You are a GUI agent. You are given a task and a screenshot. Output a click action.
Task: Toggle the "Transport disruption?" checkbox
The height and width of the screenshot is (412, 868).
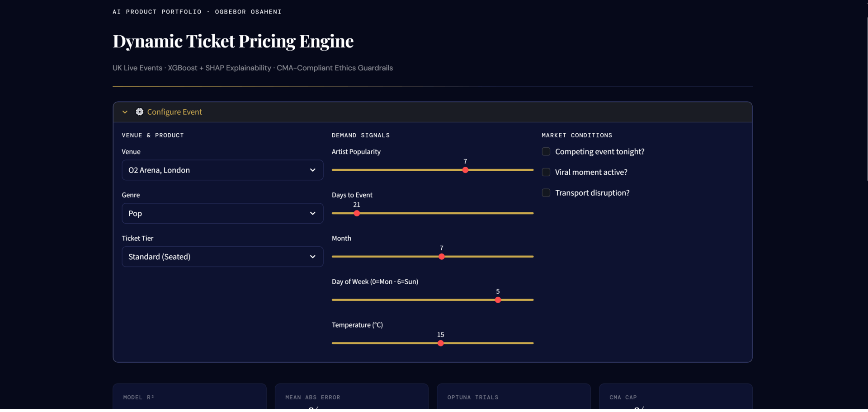click(x=546, y=192)
